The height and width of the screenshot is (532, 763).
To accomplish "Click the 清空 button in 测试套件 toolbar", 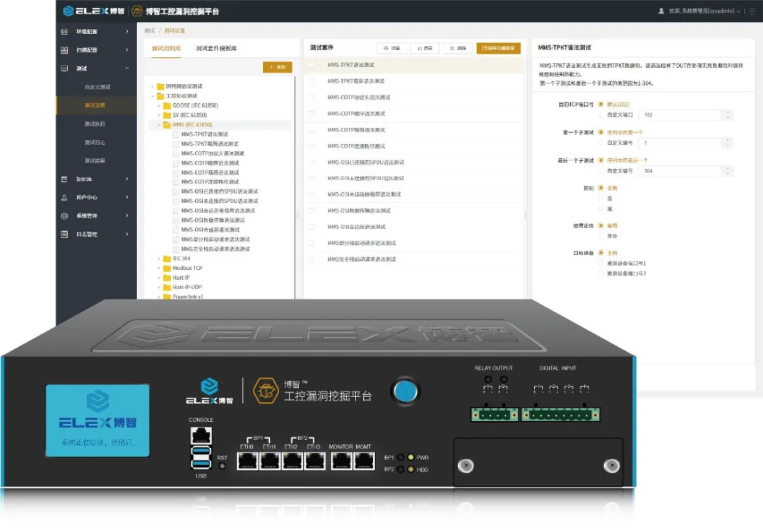I will 425,48.
